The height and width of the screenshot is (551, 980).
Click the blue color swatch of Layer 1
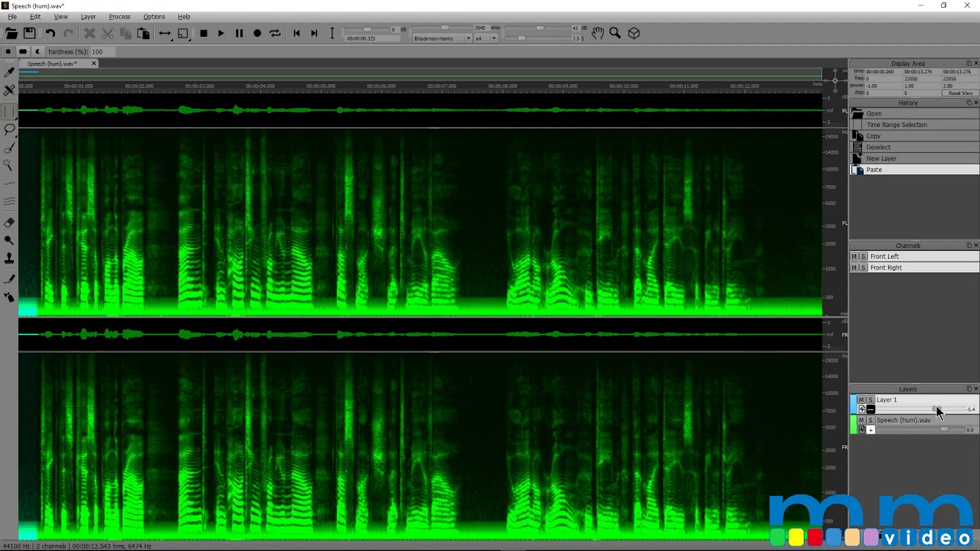click(x=854, y=404)
